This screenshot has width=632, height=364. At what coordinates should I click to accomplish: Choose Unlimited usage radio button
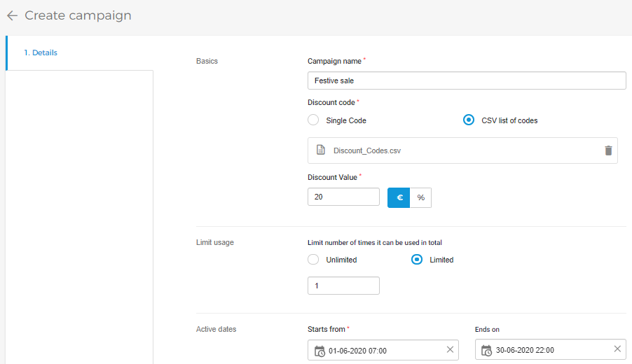(x=314, y=260)
